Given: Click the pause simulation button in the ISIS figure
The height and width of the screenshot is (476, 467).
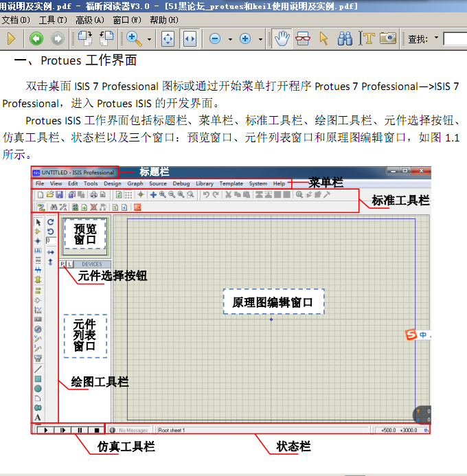Looking at the screenshot, I should 80,430.
